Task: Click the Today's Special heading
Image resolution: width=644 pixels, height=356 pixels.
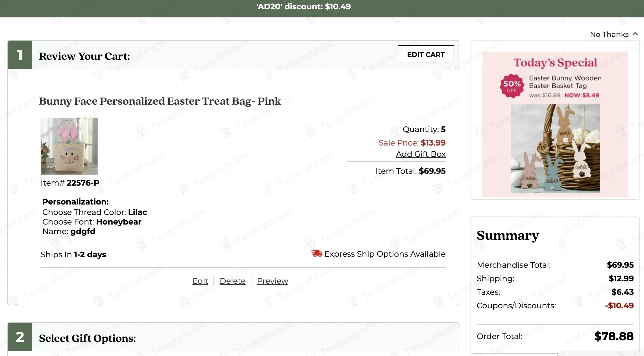Action: pyautogui.click(x=555, y=63)
